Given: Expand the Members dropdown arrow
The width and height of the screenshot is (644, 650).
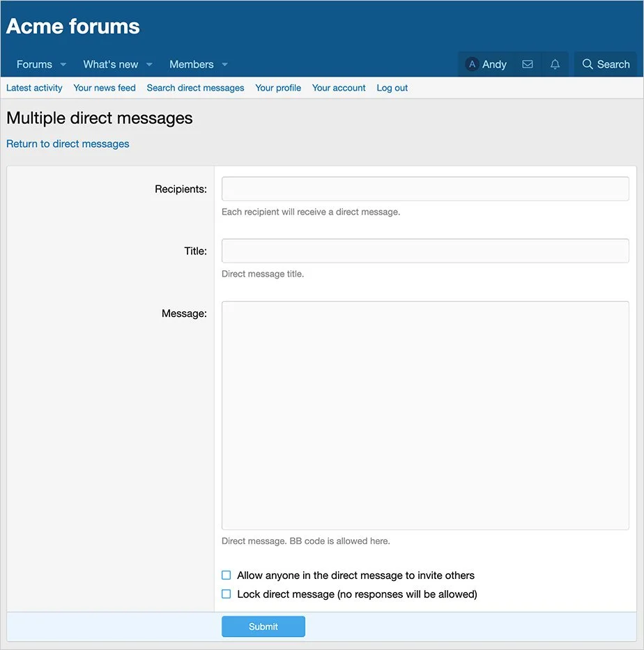Looking at the screenshot, I should pos(224,65).
